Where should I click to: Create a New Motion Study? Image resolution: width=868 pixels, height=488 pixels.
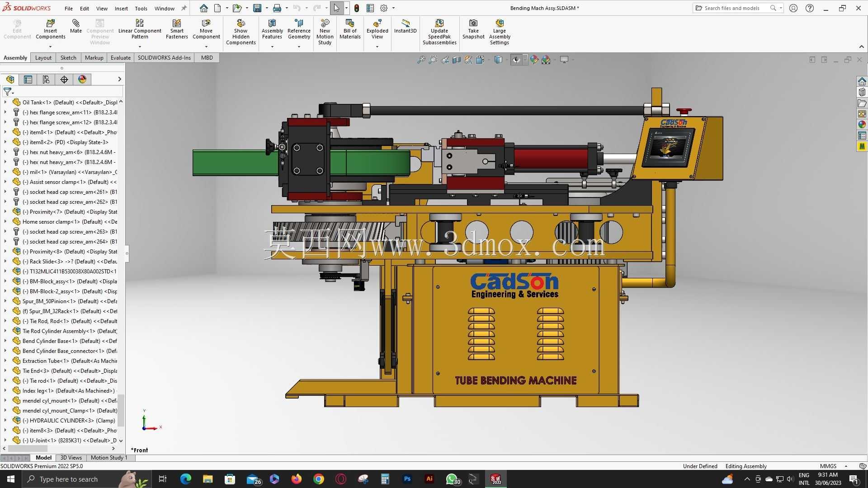coord(325,32)
